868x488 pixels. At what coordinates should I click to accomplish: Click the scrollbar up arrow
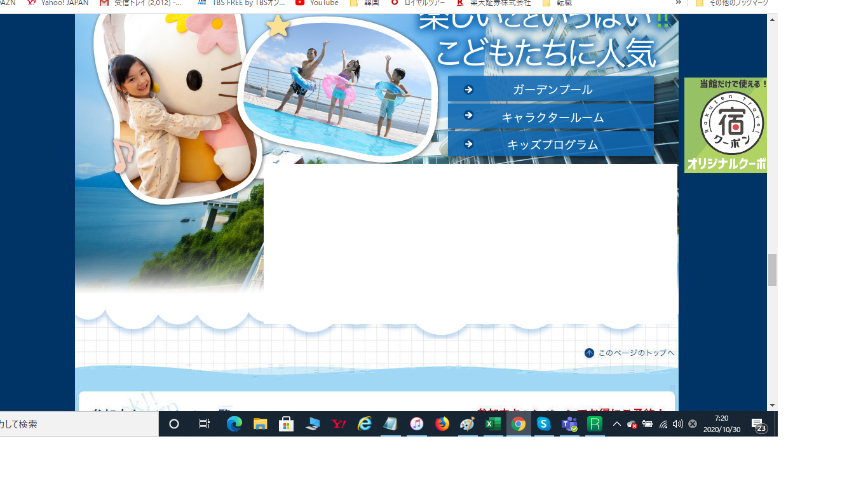772,20
